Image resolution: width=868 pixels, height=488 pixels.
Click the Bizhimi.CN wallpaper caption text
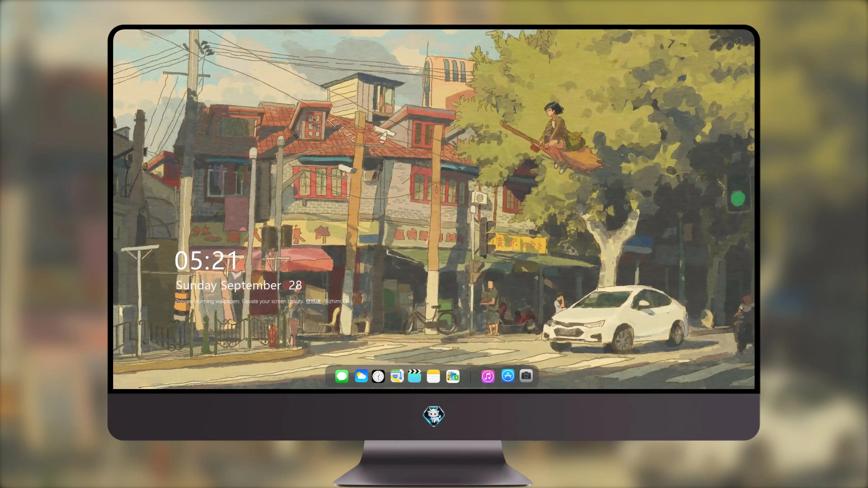(262, 301)
